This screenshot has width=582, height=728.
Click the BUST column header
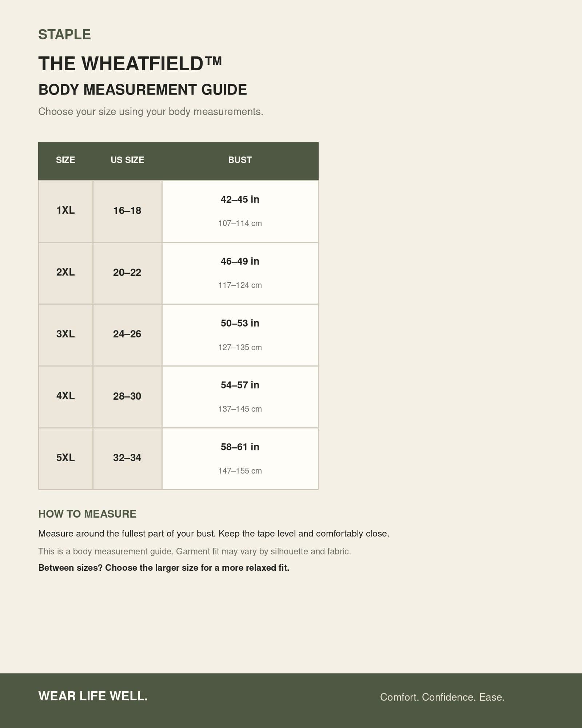(x=240, y=160)
